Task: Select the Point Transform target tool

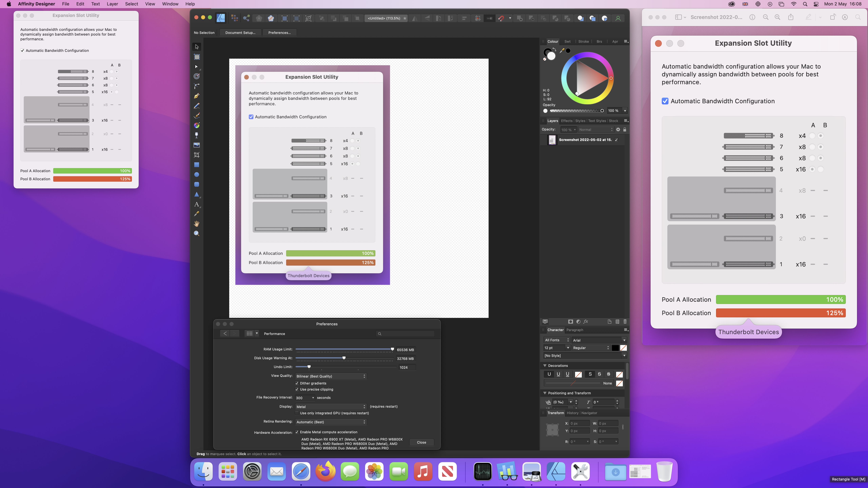Action: point(197,76)
